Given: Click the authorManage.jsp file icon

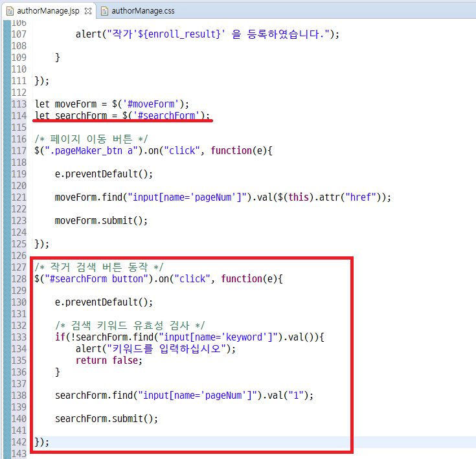Looking at the screenshot, I should pyautogui.click(x=10, y=11).
